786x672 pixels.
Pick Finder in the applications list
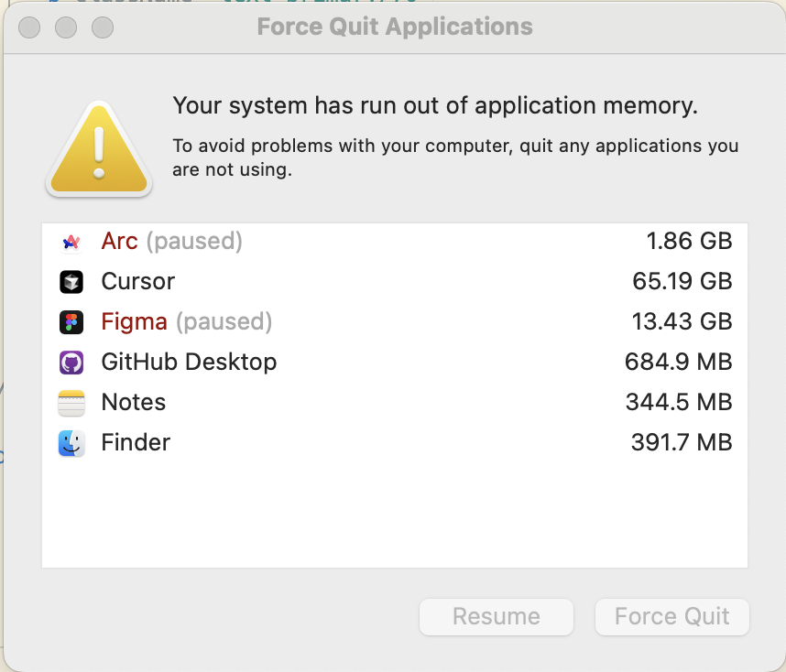136,443
